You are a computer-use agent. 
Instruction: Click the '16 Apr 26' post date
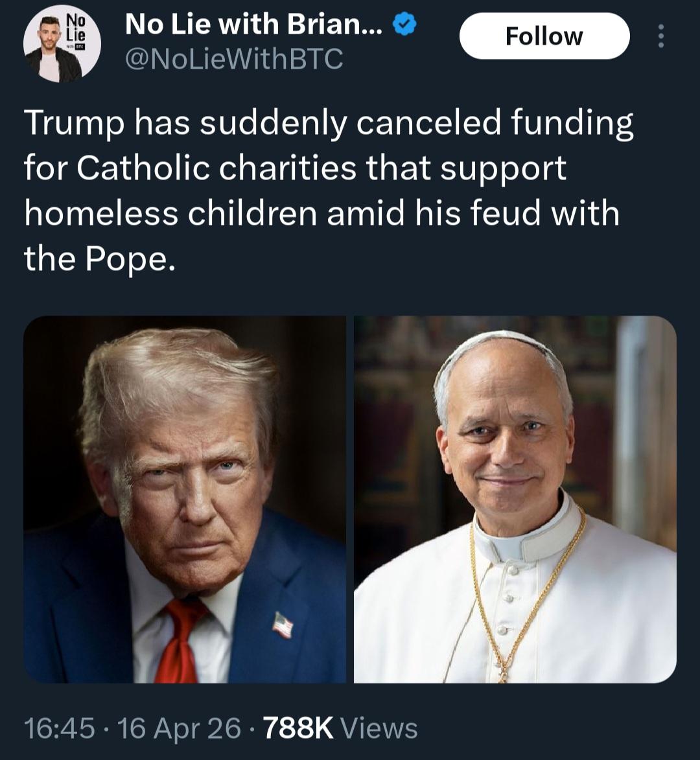(x=180, y=728)
